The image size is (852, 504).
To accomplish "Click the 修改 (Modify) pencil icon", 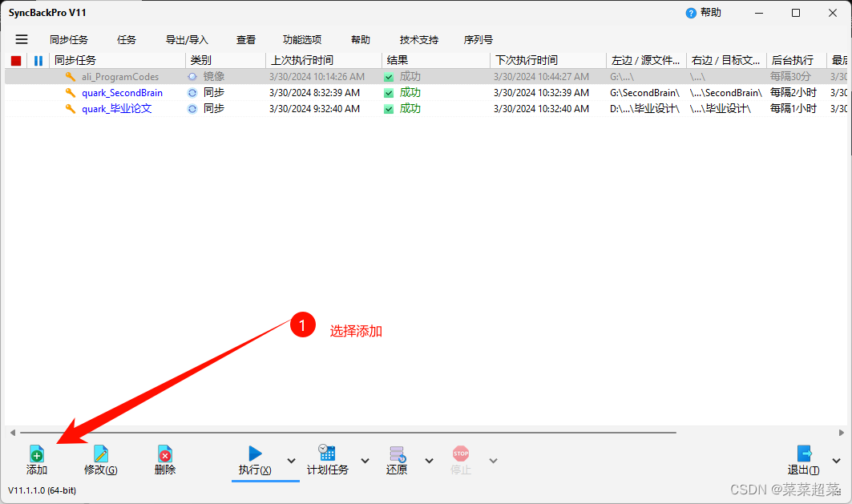I will [100, 454].
